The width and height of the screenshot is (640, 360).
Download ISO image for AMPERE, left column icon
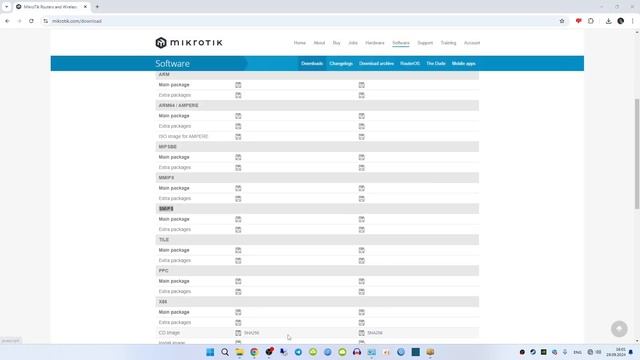pyautogui.click(x=238, y=136)
